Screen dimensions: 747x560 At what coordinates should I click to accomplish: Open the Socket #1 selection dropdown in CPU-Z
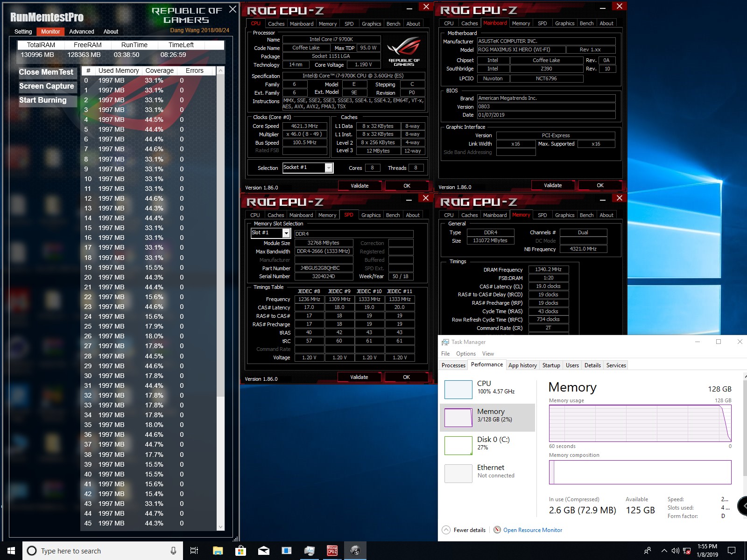[329, 168]
